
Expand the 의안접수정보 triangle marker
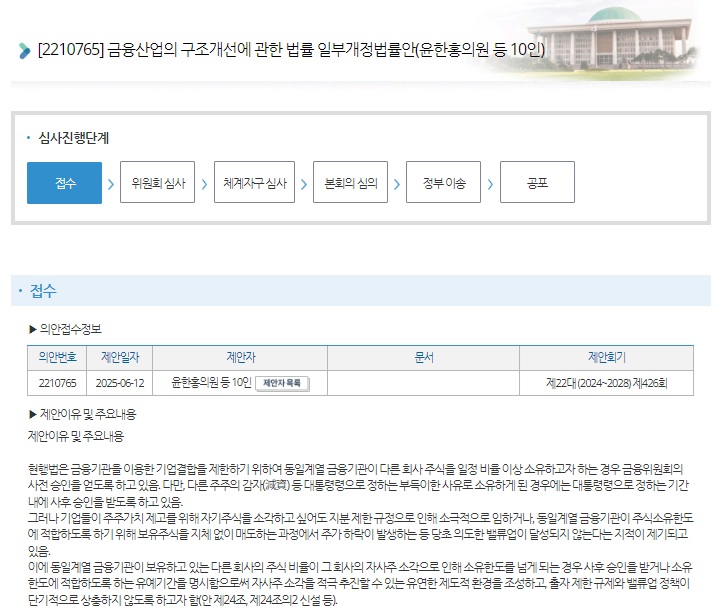tap(33, 329)
